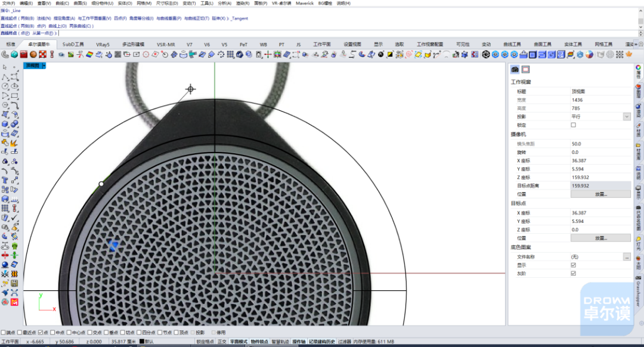Viewport: 644px width, 347px height.
Task: Click the command option 从第一点(F)
Action: 43,33
